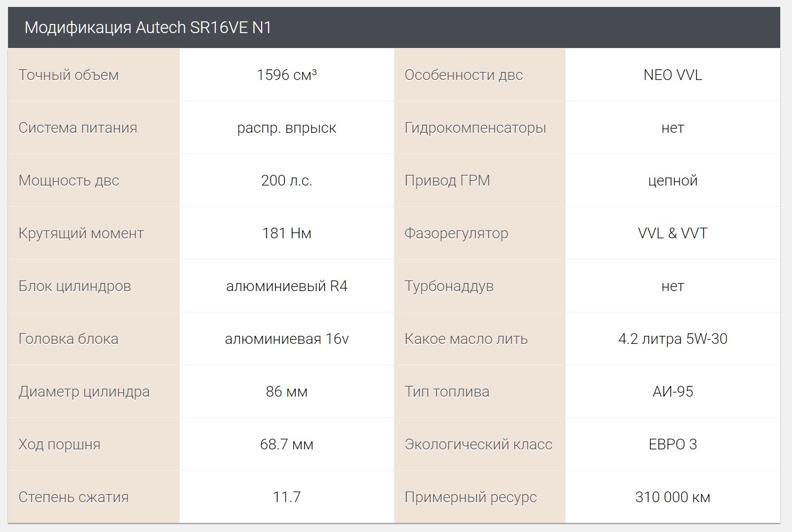Click the value "распр. впрыск"

coord(287,128)
